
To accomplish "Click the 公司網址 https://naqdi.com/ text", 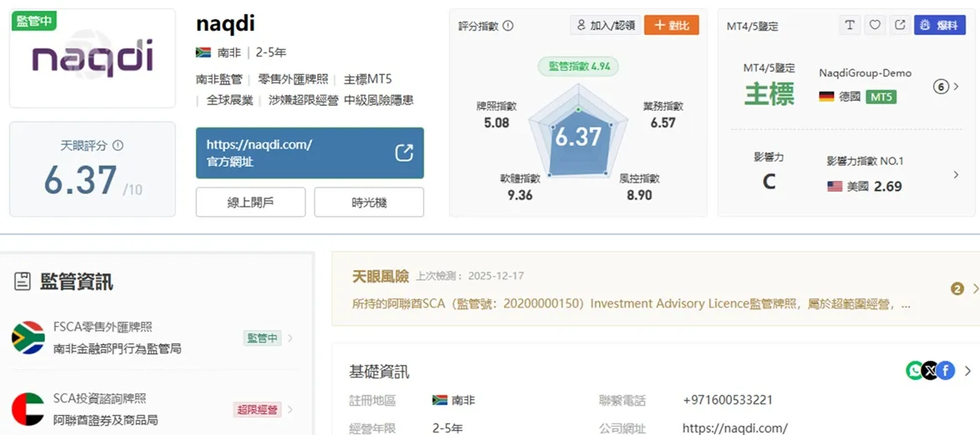I will [735, 428].
